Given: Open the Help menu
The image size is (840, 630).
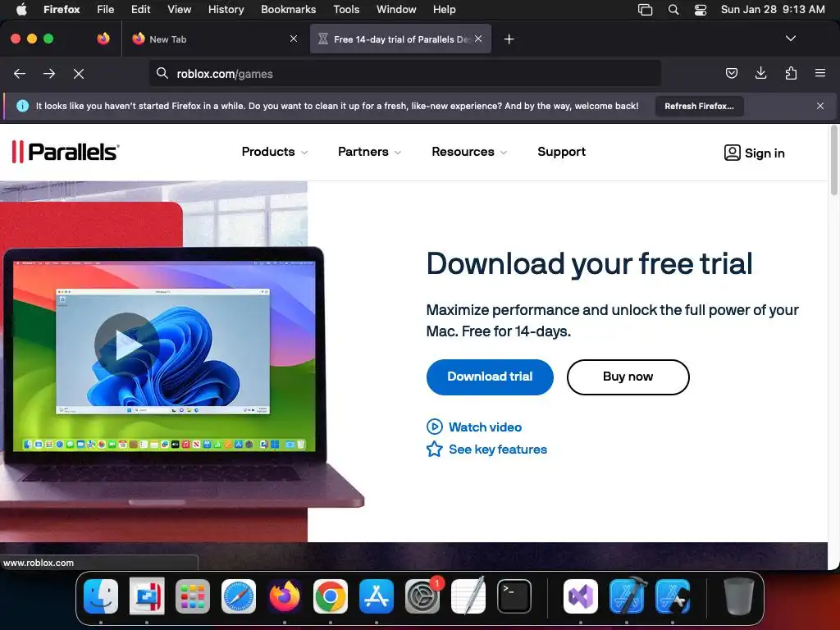Looking at the screenshot, I should click(x=444, y=9).
